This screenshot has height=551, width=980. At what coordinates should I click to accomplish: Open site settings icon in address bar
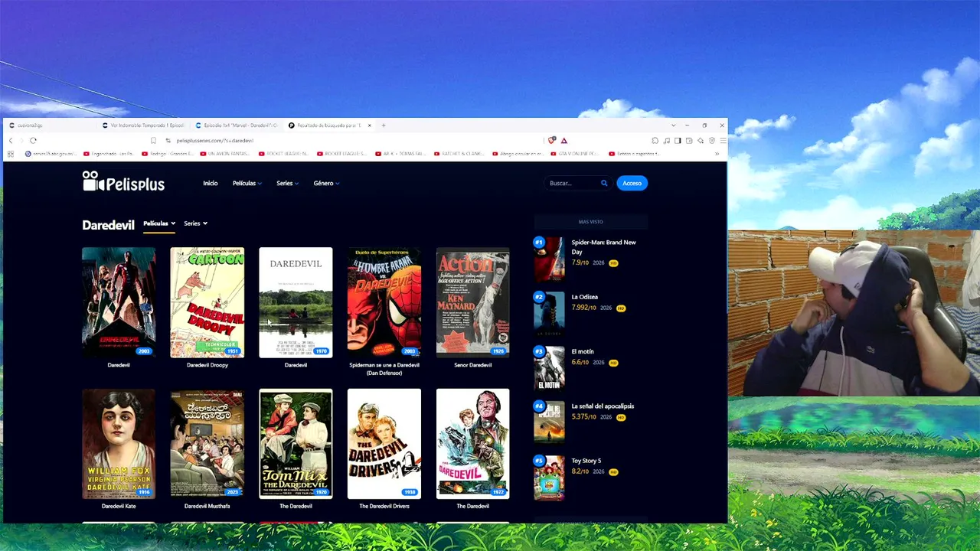click(168, 140)
